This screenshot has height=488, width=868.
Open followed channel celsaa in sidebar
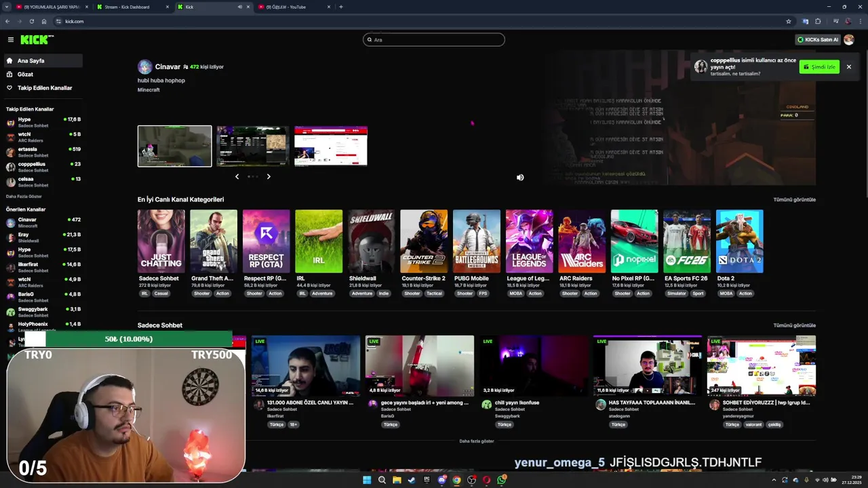pos(43,182)
